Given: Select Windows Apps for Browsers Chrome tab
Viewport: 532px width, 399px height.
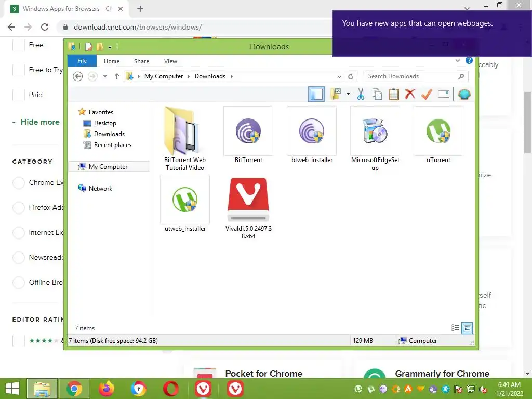Looking at the screenshot, I should (x=66, y=9).
